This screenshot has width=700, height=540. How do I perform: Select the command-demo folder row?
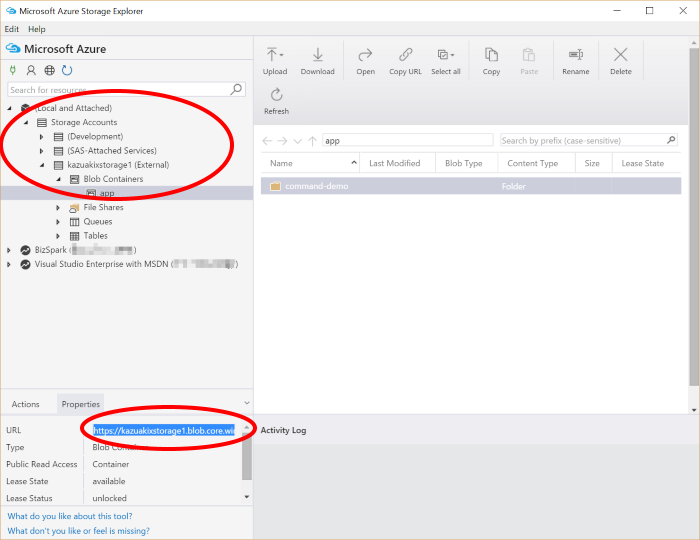coord(471,186)
